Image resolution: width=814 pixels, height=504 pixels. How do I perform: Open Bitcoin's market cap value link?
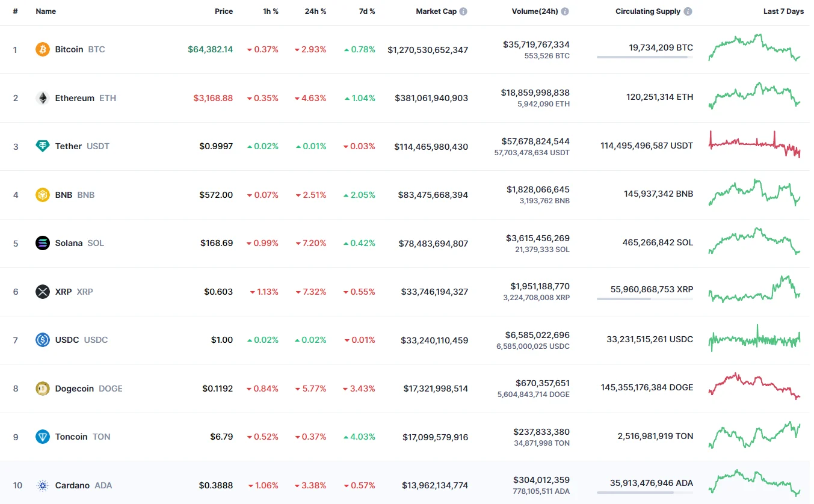point(428,50)
